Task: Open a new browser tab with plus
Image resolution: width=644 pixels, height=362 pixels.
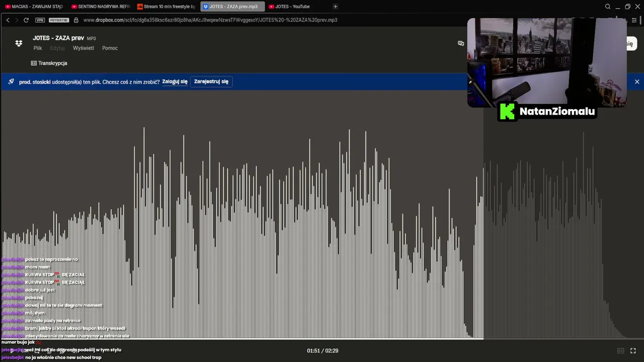Action: [x=335, y=7]
